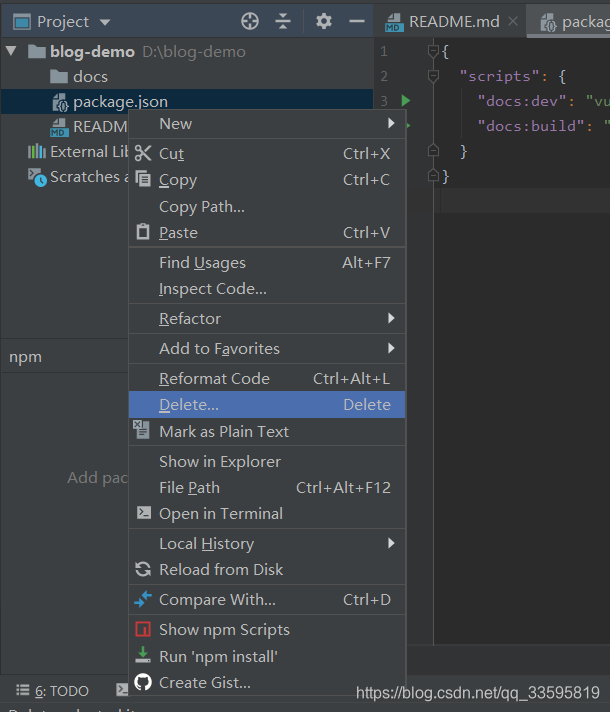Select Create Gist... entry
This screenshot has width=610, height=712.
(267, 682)
